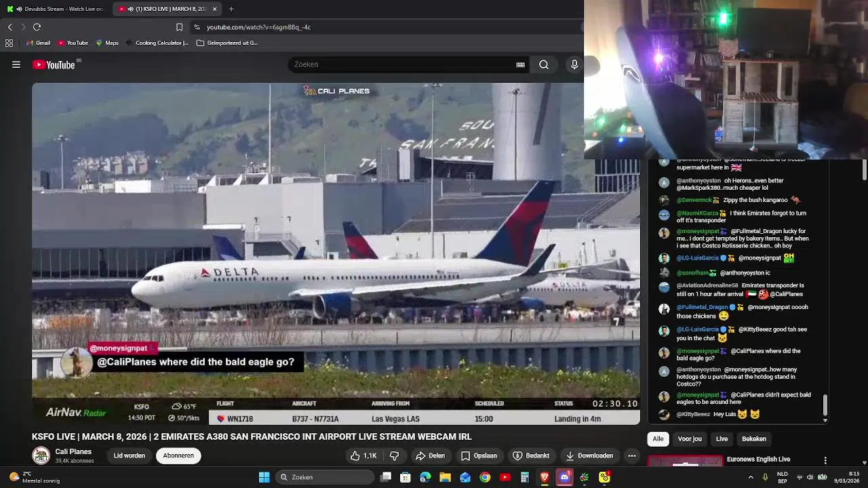Open the Cali Planes channel name
The image size is (868, 488).
pos(73,451)
